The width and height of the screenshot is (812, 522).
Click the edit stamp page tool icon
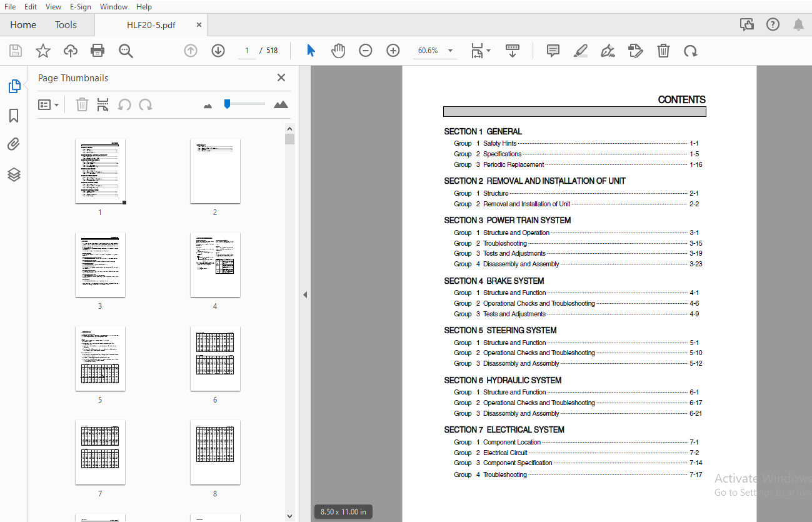[x=635, y=51]
